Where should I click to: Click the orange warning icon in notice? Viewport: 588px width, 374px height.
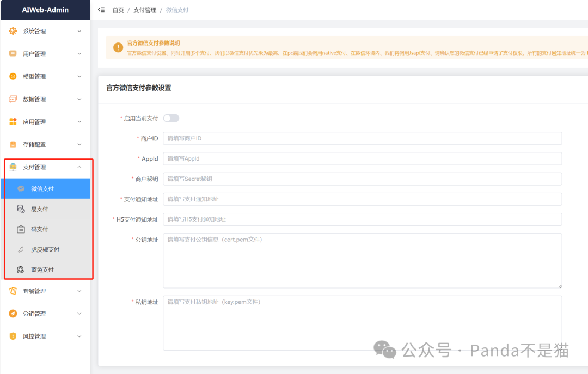(x=118, y=48)
